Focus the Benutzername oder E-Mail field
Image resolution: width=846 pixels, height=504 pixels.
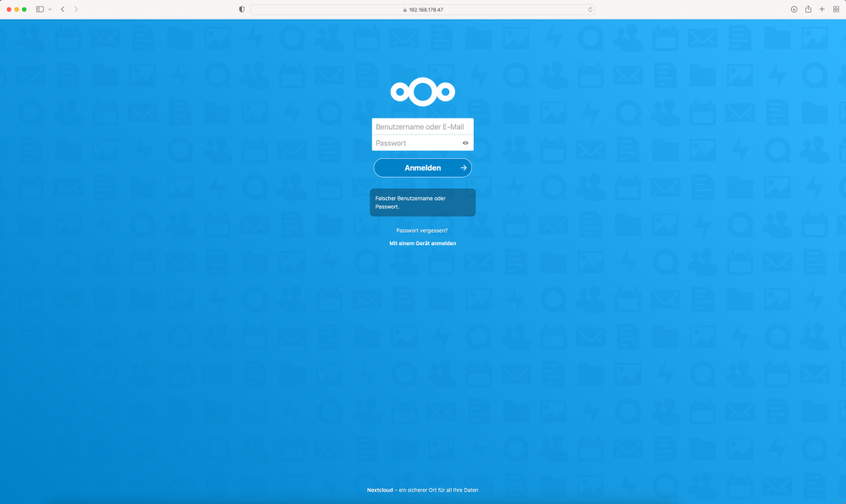click(422, 127)
